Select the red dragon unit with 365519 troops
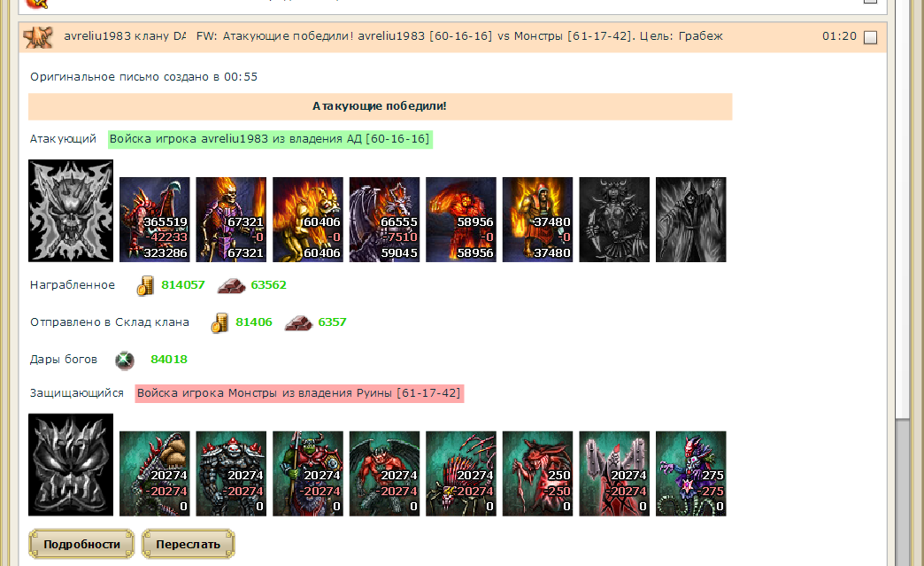Screen dimensions: 924x566 pyautogui.click(x=155, y=220)
